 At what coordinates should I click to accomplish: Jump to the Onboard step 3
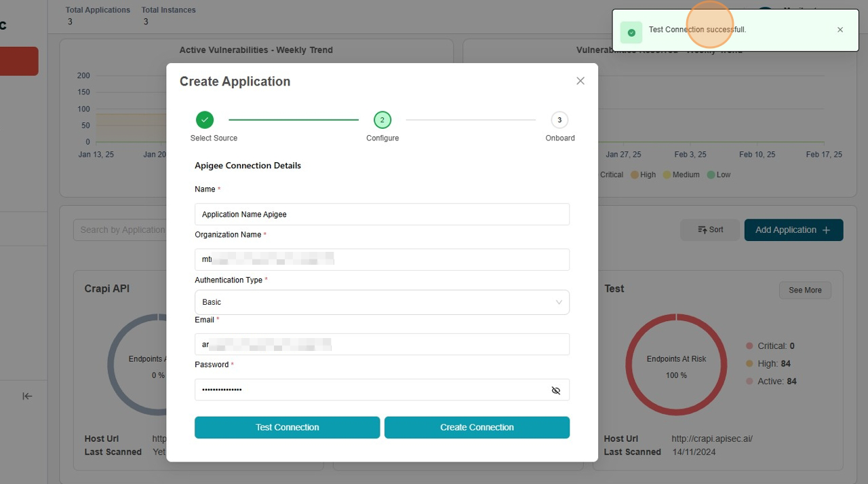[x=559, y=120]
